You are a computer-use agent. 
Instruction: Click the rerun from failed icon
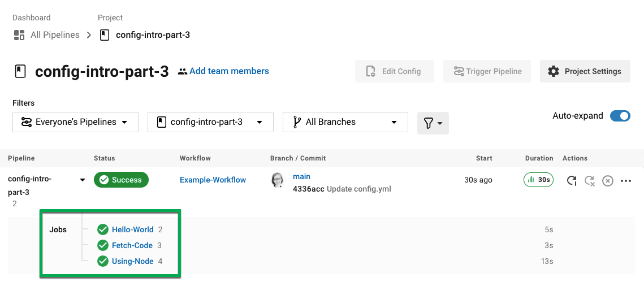(x=590, y=181)
